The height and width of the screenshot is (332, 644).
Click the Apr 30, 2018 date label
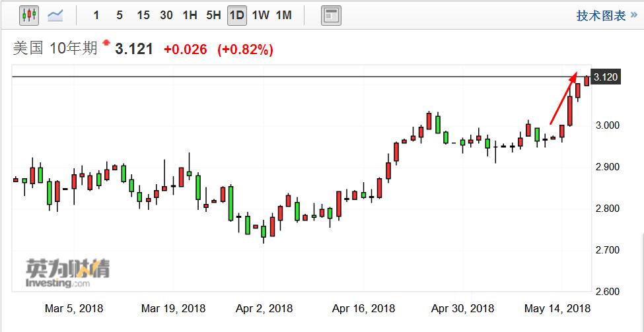tap(462, 308)
